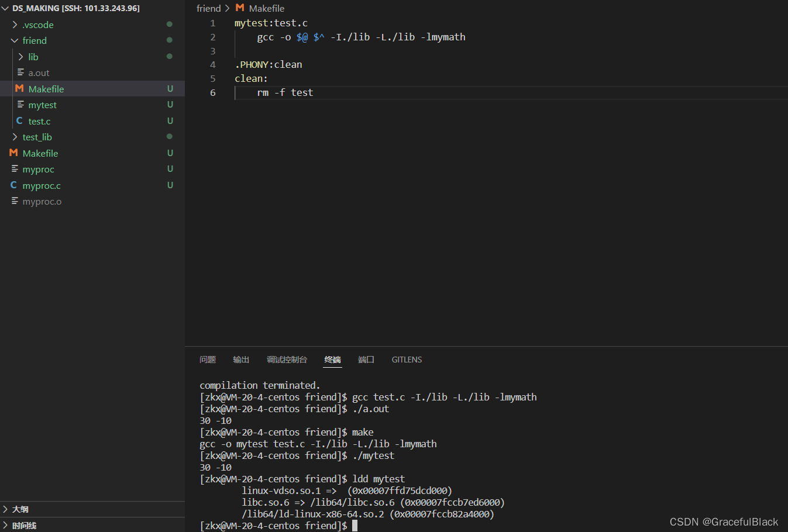Click the .PHONY:clean line
The width and height of the screenshot is (788, 532).
coord(269,64)
